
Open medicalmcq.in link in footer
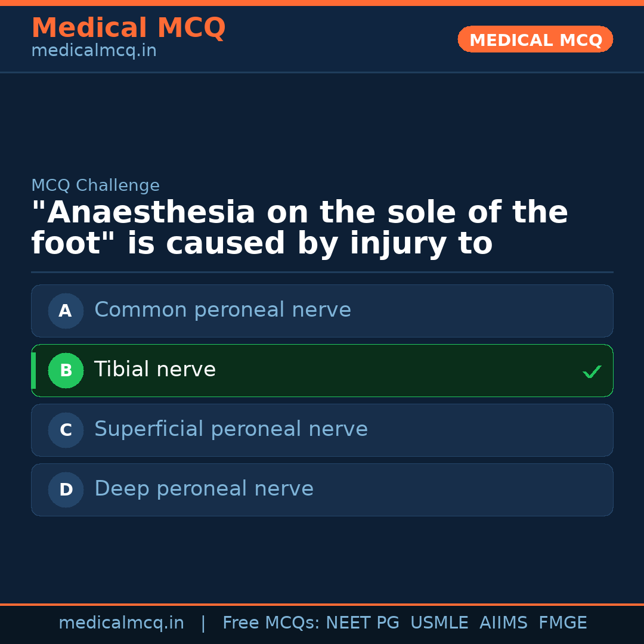tap(121, 623)
